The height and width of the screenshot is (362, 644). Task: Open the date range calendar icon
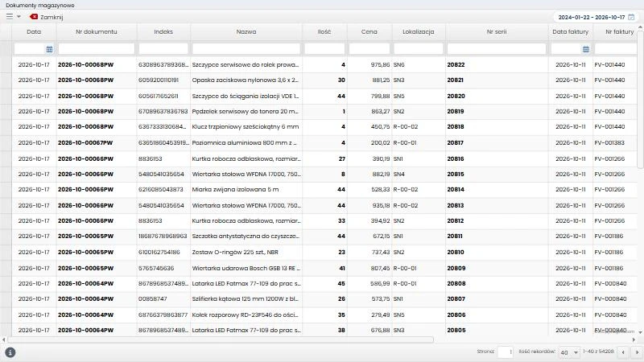point(631,17)
